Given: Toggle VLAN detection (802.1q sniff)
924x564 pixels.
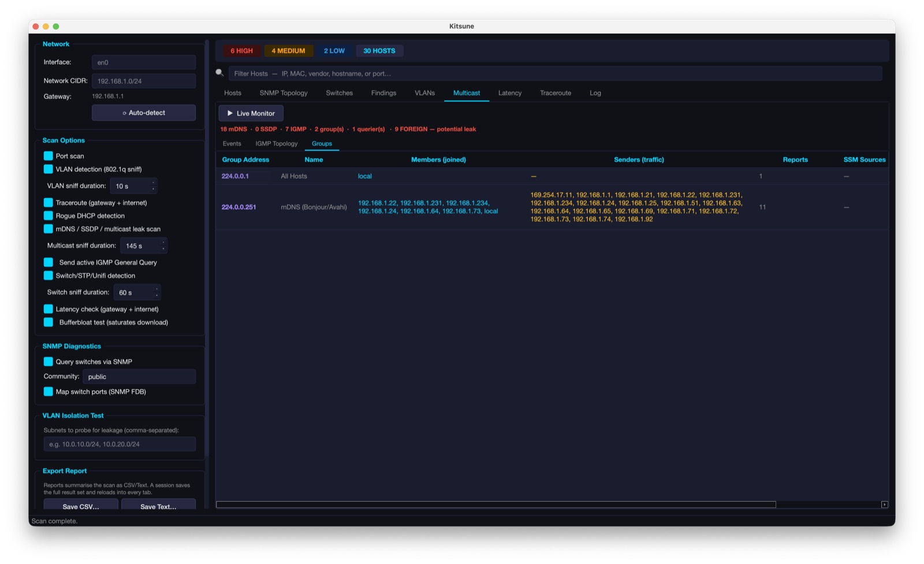Looking at the screenshot, I should point(49,169).
